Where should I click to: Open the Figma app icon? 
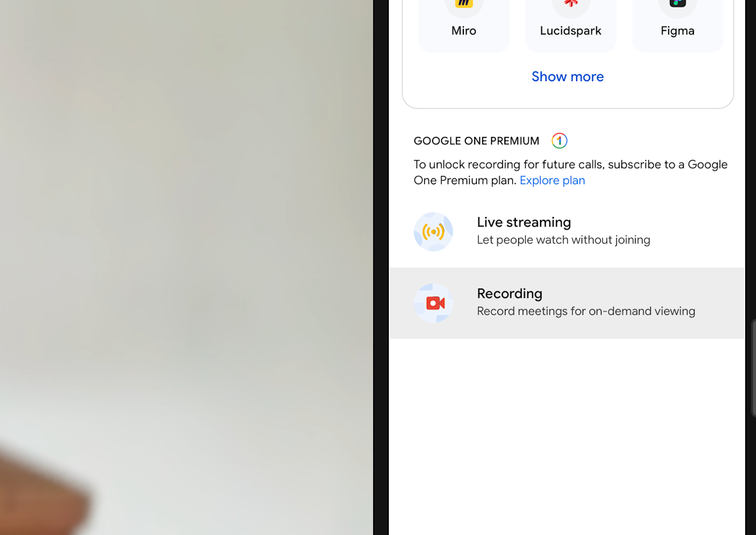coord(678,5)
